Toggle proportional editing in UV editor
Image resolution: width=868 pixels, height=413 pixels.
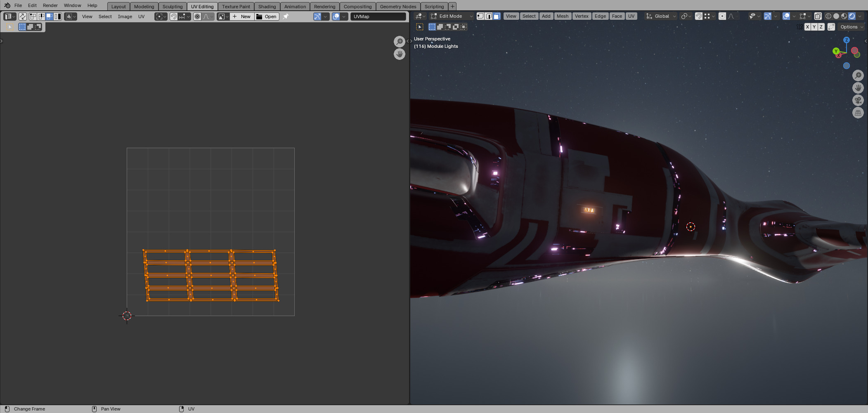pyautogui.click(x=197, y=17)
